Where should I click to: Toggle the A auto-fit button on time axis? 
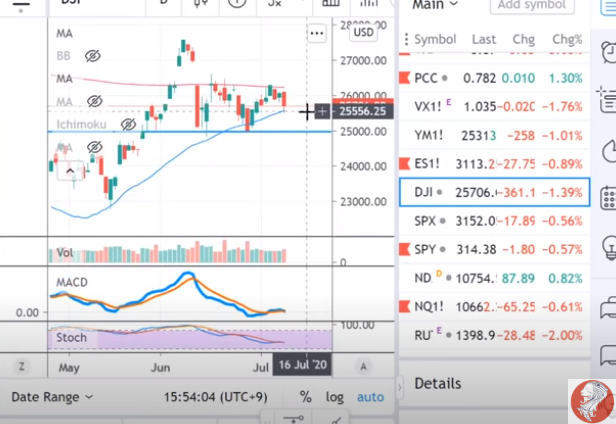coord(363,367)
